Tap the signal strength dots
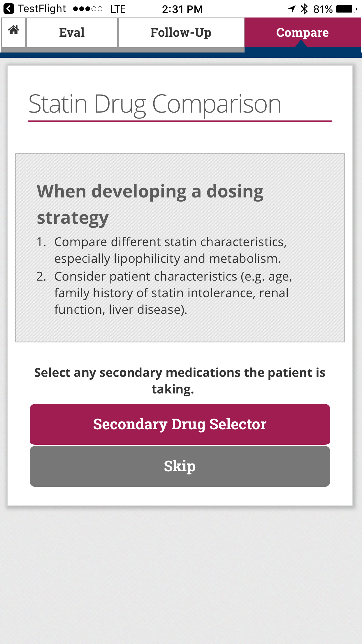The width and height of the screenshot is (362, 644). click(x=87, y=9)
